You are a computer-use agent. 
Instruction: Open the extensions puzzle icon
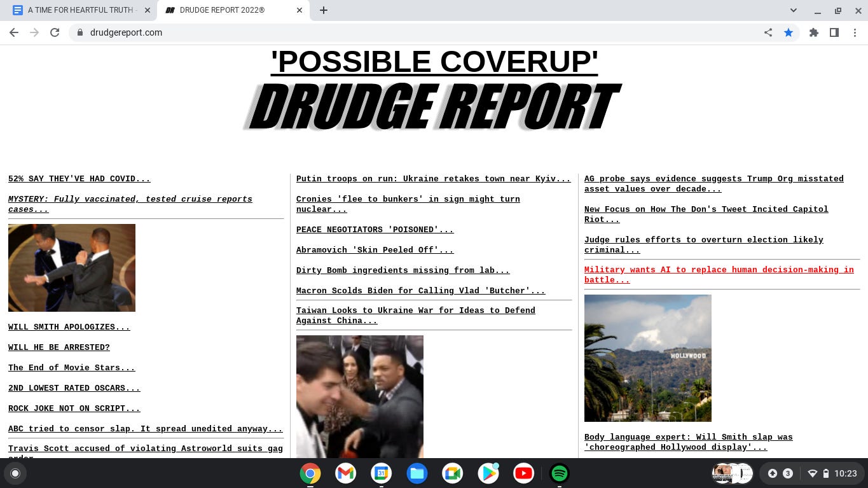[x=814, y=32]
